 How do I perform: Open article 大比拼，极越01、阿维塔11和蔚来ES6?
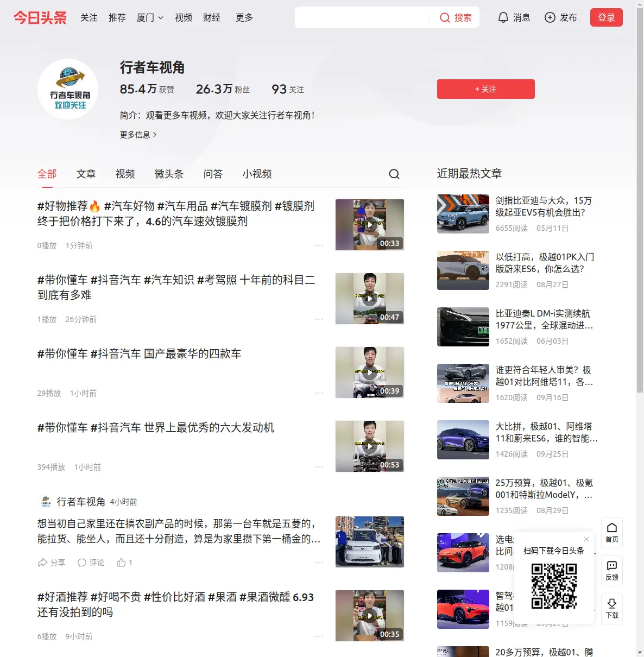pyautogui.click(x=547, y=432)
